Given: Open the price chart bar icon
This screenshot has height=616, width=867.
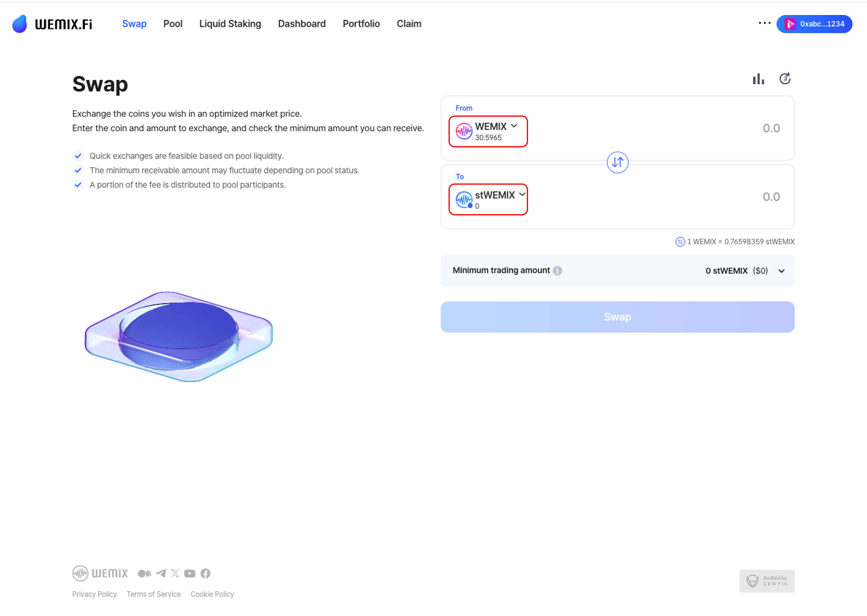Looking at the screenshot, I should (758, 79).
